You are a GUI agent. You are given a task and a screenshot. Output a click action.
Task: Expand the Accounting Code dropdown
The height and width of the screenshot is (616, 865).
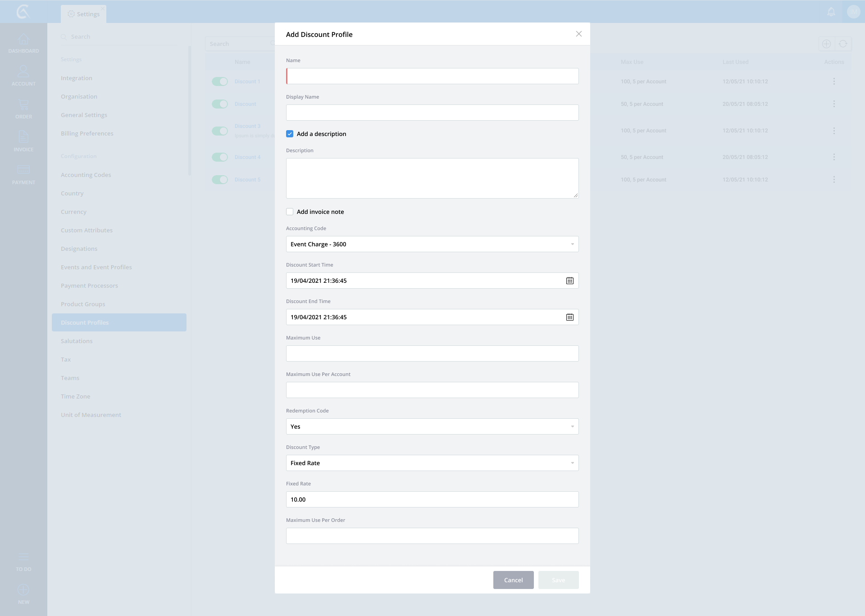tap(432, 244)
